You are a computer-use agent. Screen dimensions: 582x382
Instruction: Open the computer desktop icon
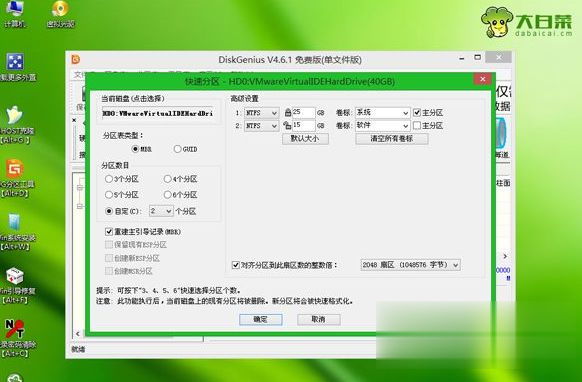coord(15,14)
